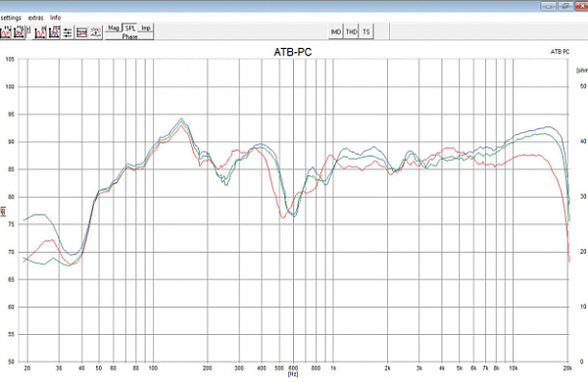
Task: Open the Info menu
Action: click(x=56, y=18)
